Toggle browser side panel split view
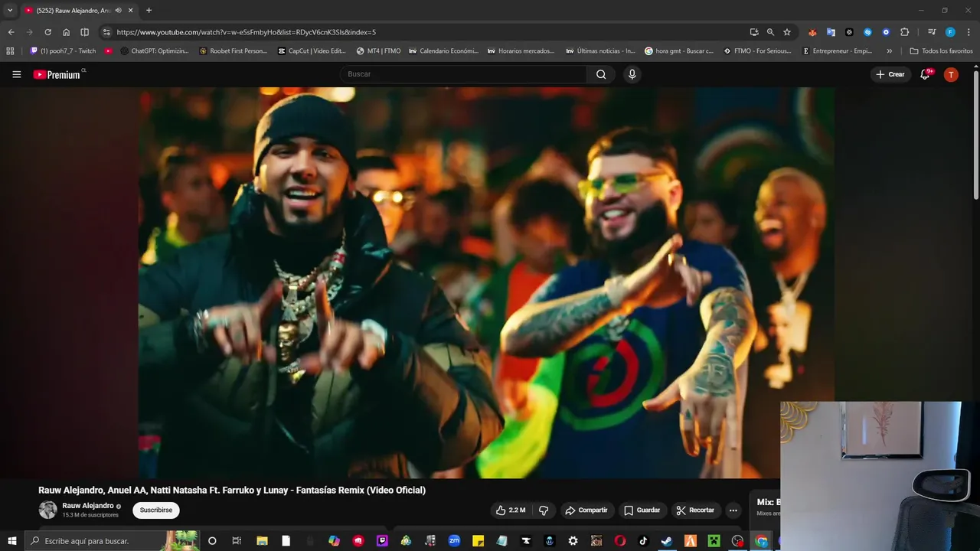980x551 pixels. [x=84, y=32]
